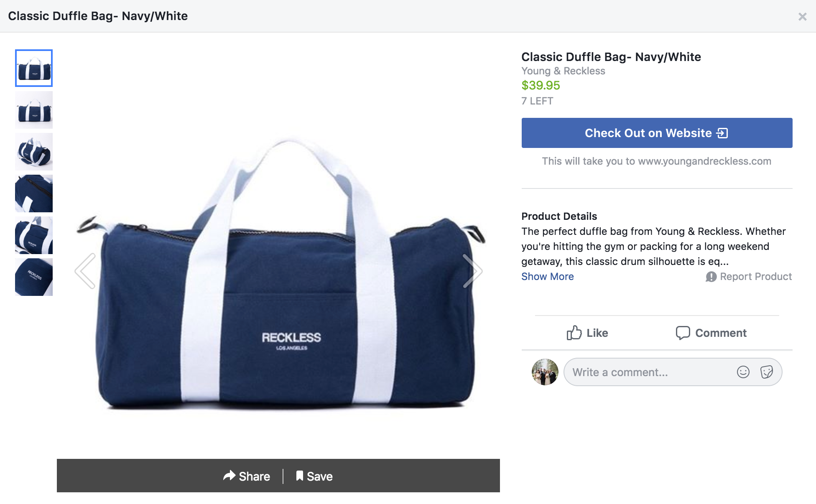Click the next image arrow
The height and width of the screenshot is (504, 816).
click(472, 271)
